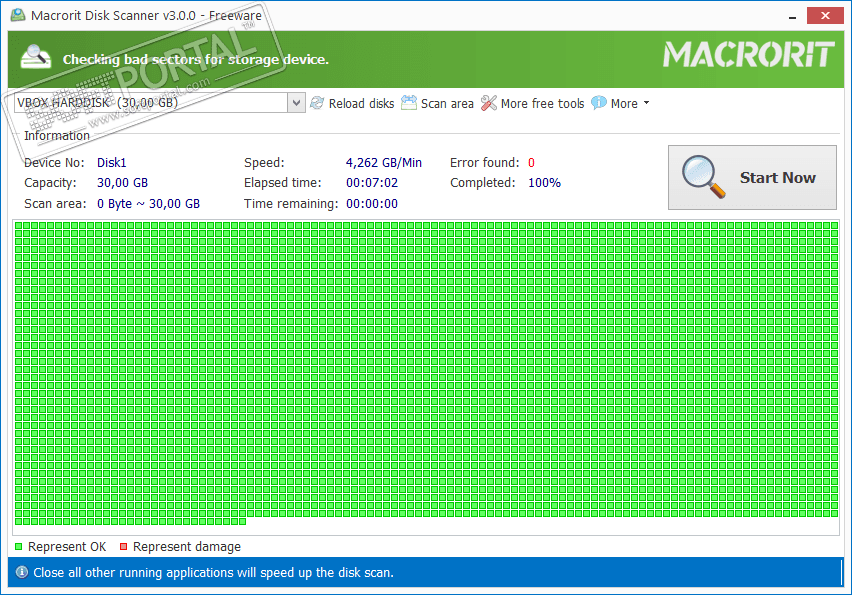852x595 pixels.
Task: Minimize the Disk Scanner window
Action: 792,16
